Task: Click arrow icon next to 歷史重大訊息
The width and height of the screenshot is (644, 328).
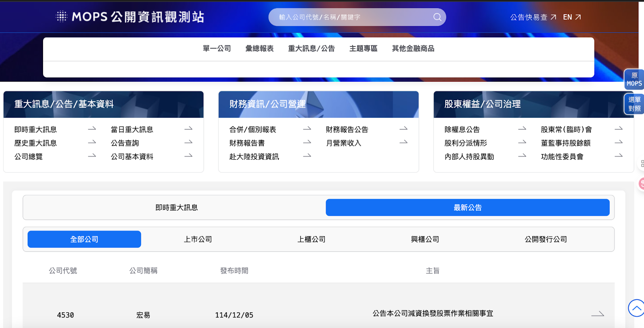Action: click(92, 142)
